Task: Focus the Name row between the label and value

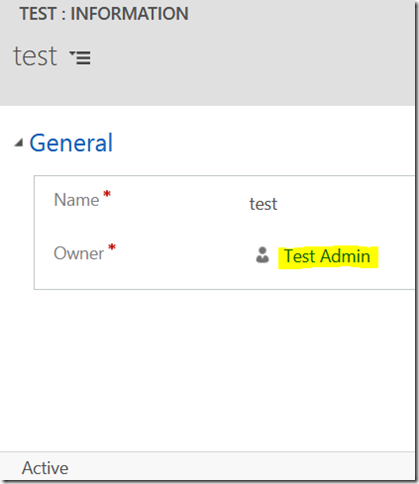Action: pos(180,201)
